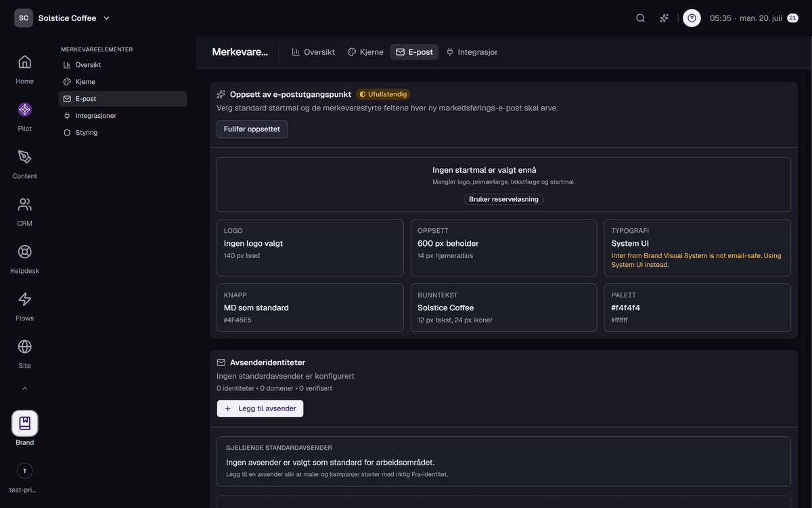
Task: Open the Brand book icon
Action: coord(25,423)
